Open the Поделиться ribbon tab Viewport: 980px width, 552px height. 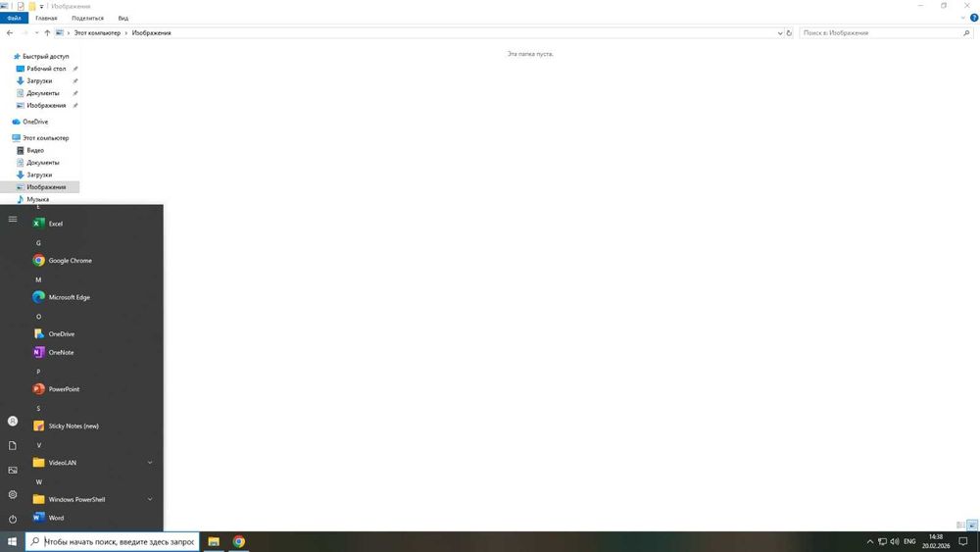point(87,18)
